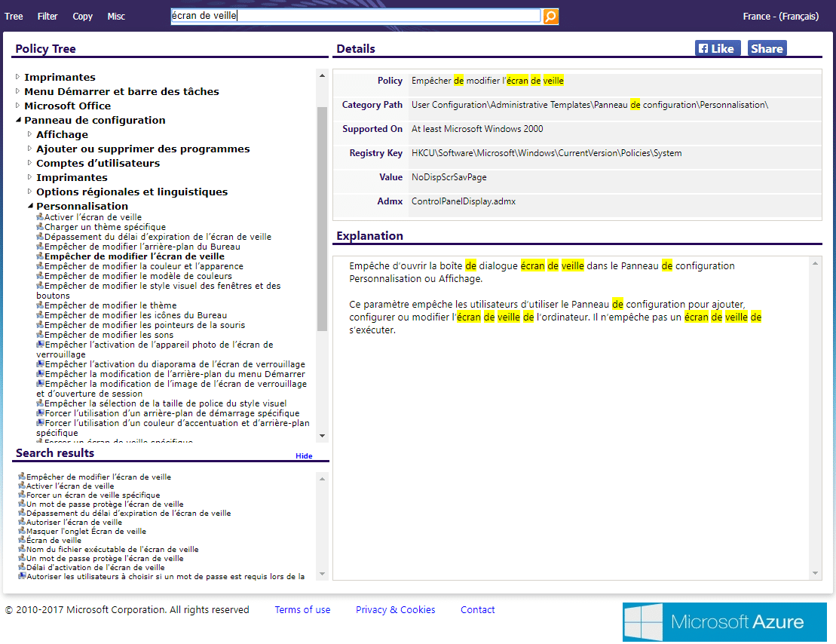
Task: Expand the top-level Imprimantes node
Action: 17,77
